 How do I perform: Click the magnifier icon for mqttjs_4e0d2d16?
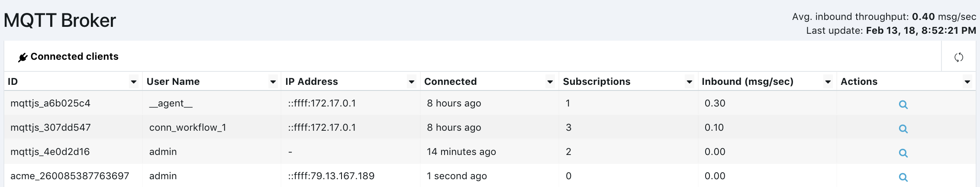point(903,153)
